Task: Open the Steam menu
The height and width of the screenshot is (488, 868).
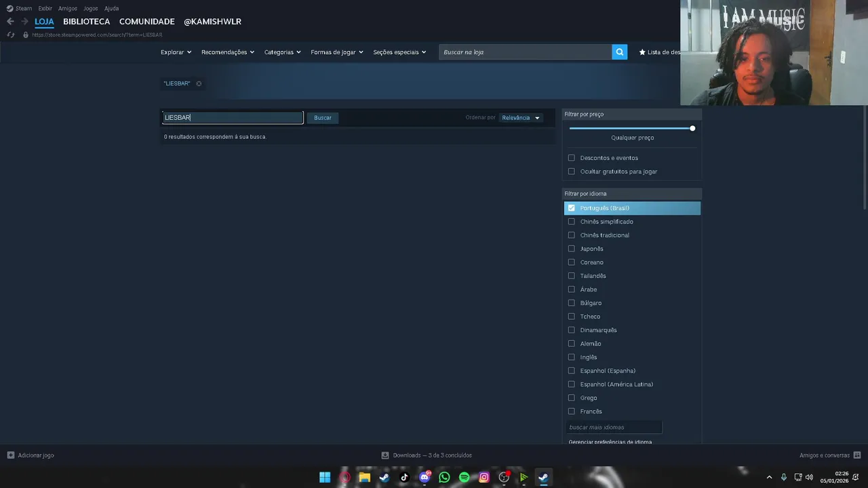Action: [x=24, y=8]
